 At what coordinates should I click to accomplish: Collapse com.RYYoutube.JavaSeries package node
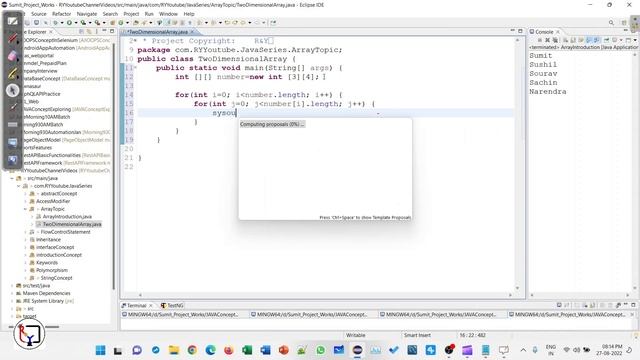[18, 186]
